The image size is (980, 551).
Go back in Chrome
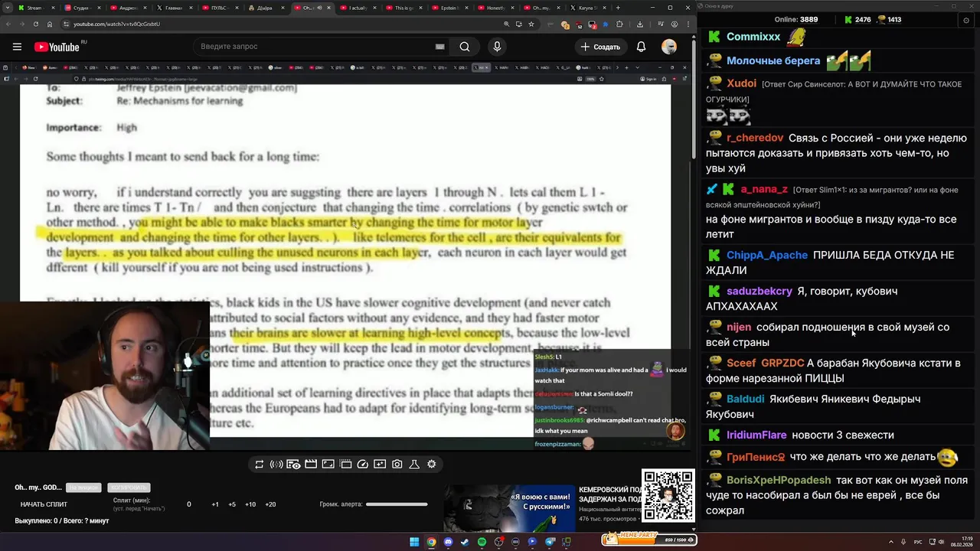coord(7,24)
